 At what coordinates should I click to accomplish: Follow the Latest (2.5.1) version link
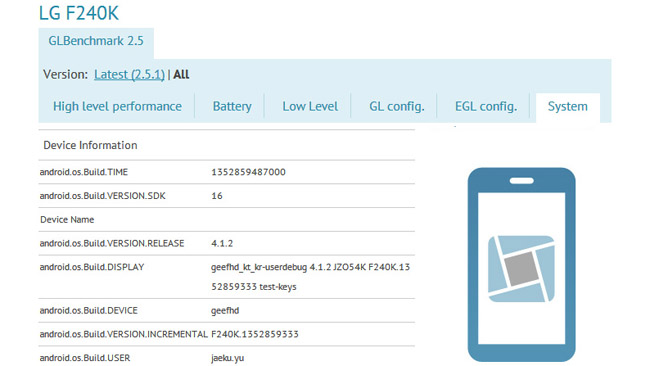tap(129, 75)
